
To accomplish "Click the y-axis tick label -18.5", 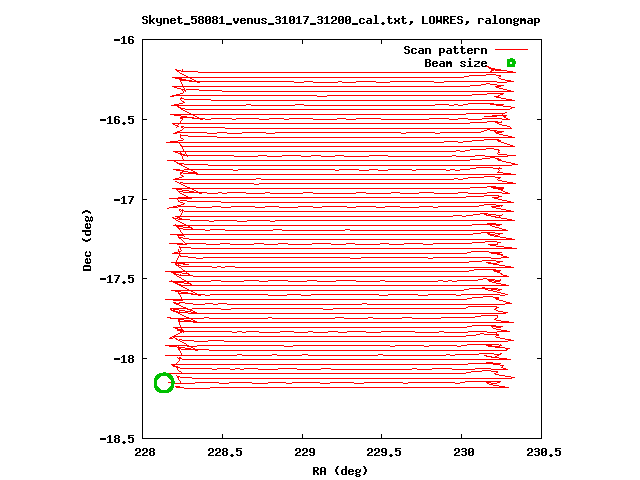I will [117, 439].
